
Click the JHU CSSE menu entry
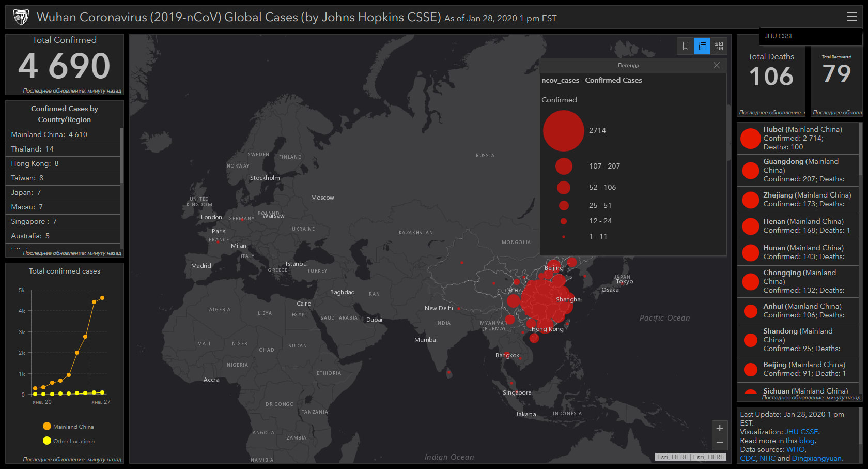[x=810, y=36]
